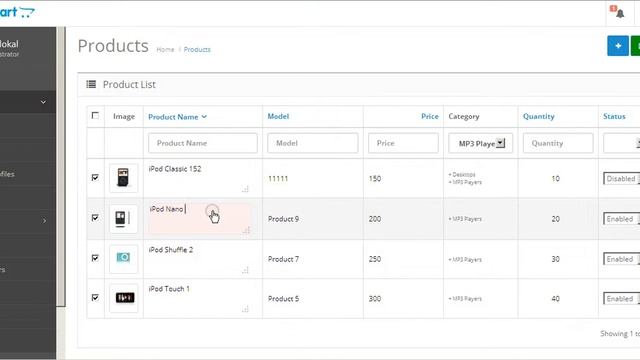Image resolution: width=640 pixels, height=360 pixels.
Task: Open the Disabled status dropdown for iPod Classic 152
Action: [x=621, y=178]
